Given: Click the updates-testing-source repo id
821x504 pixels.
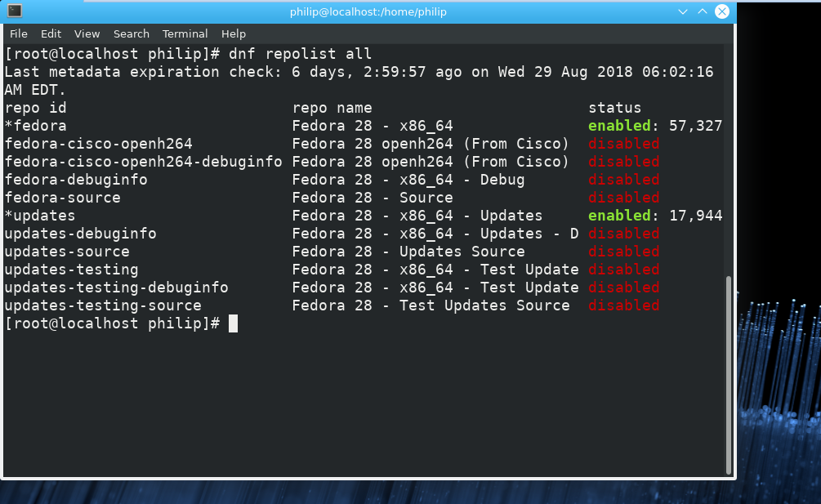Looking at the screenshot, I should pos(103,306).
